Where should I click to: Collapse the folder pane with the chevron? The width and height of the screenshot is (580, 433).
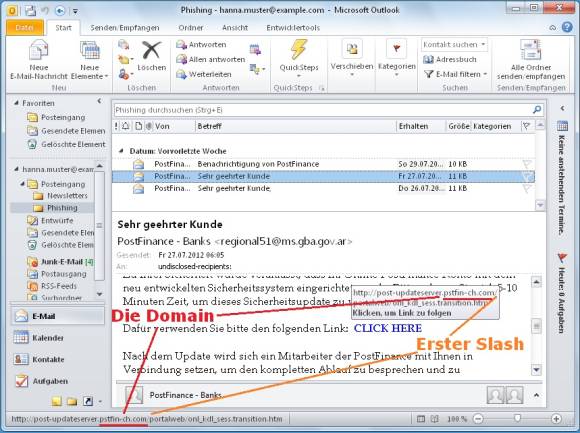coord(99,101)
